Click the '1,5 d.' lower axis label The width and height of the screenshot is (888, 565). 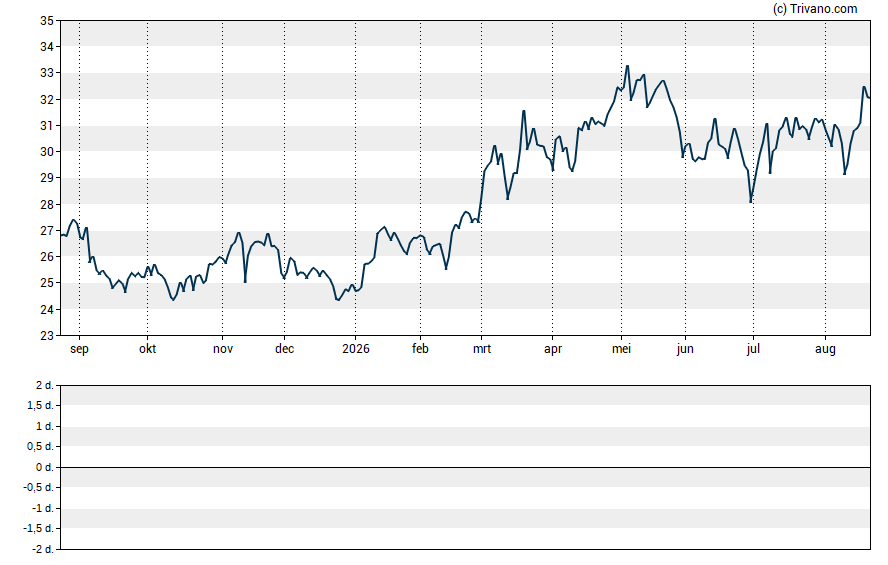click(40, 405)
